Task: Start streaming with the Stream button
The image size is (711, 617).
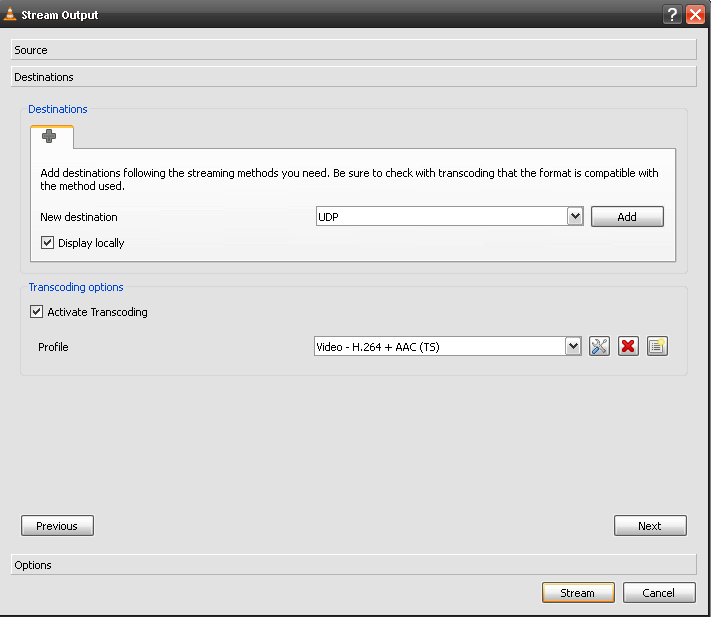Action: point(578,593)
